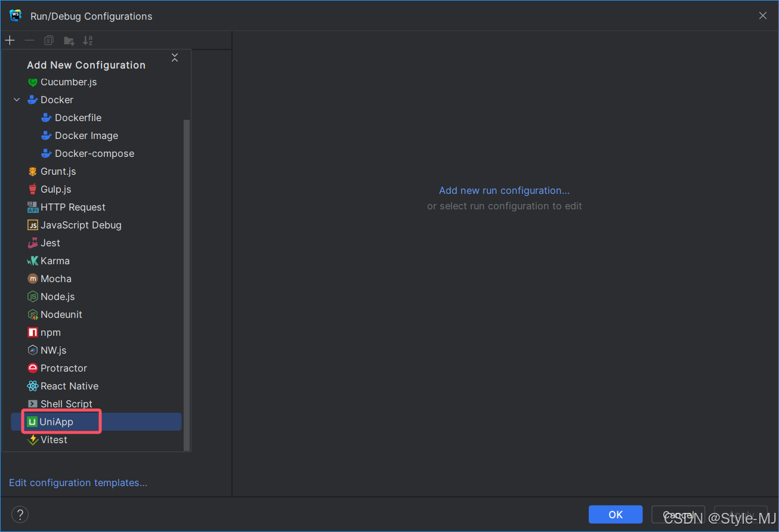
Task: Click the Shell Script terminal icon
Action: click(x=33, y=404)
